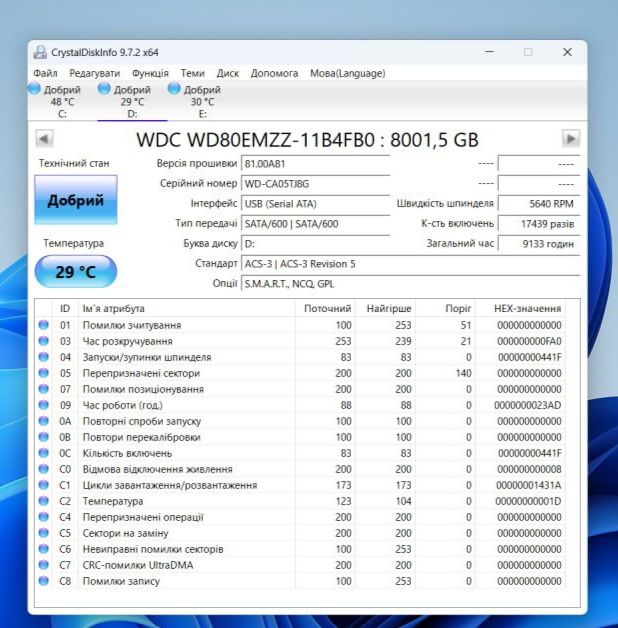The width and height of the screenshot is (618, 628).
Task: Click HEX value 00000001431A
Action: (529, 485)
